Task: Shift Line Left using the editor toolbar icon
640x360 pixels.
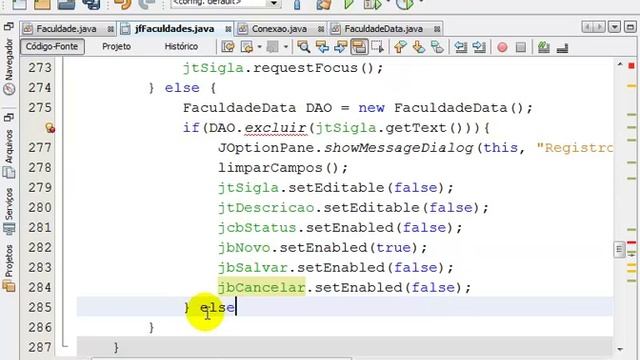Action: coord(461,47)
